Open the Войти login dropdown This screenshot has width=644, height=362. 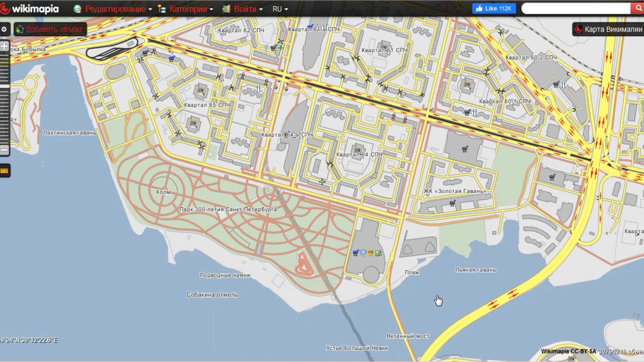pyautogui.click(x=243, y=9)
